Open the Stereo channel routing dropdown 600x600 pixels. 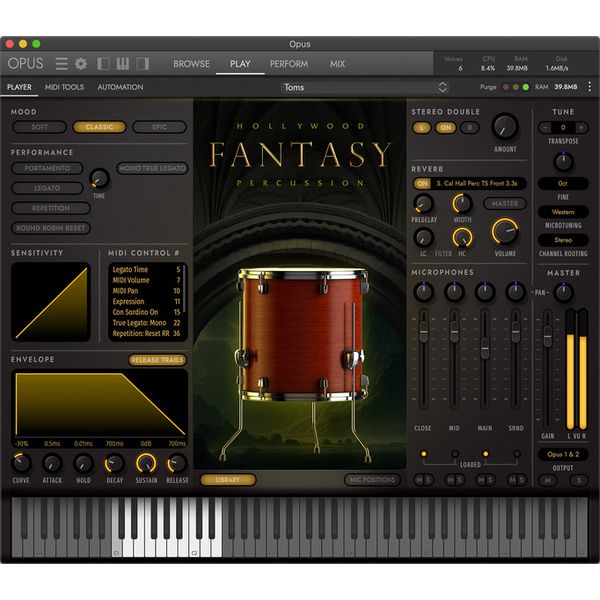[x=563, y=240]
